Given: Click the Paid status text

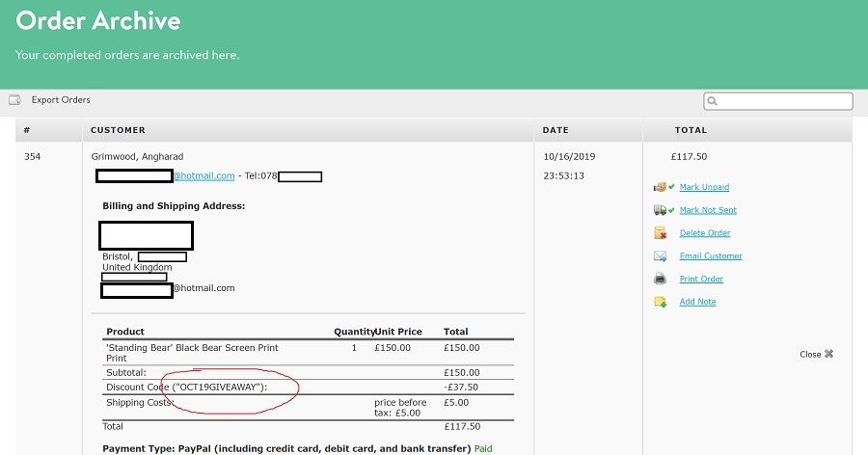Looking at the screenshot, I should coord(483,449).
